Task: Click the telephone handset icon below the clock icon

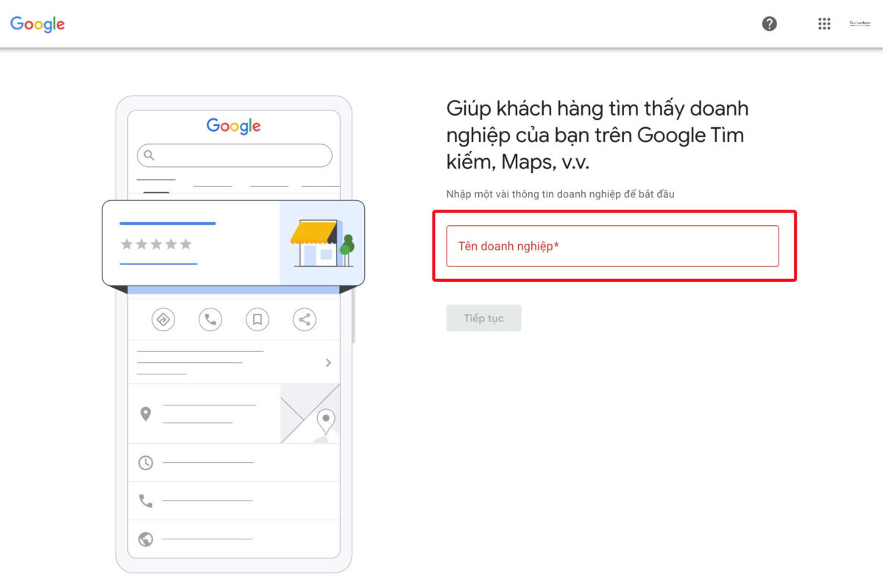Action: (x=146, y=500)
